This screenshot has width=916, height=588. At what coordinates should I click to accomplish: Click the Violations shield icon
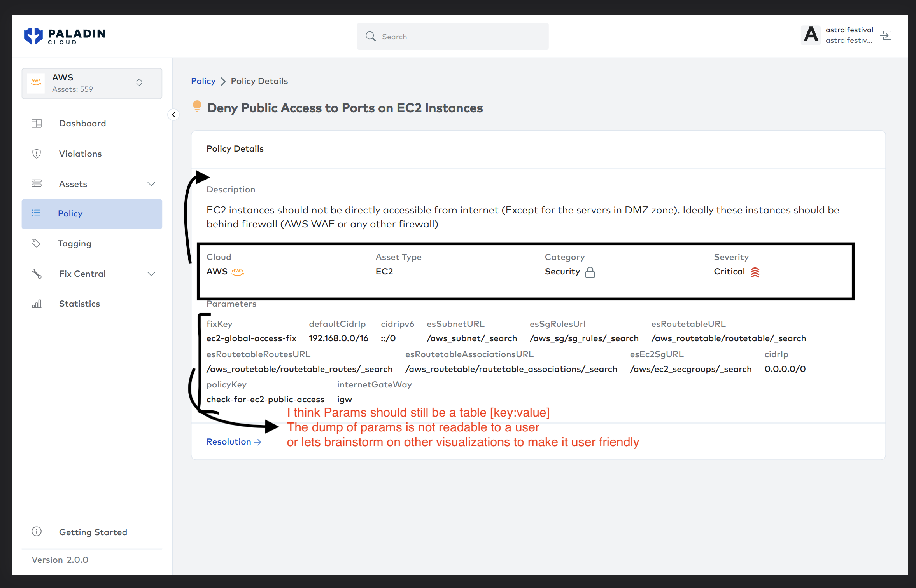37,154
